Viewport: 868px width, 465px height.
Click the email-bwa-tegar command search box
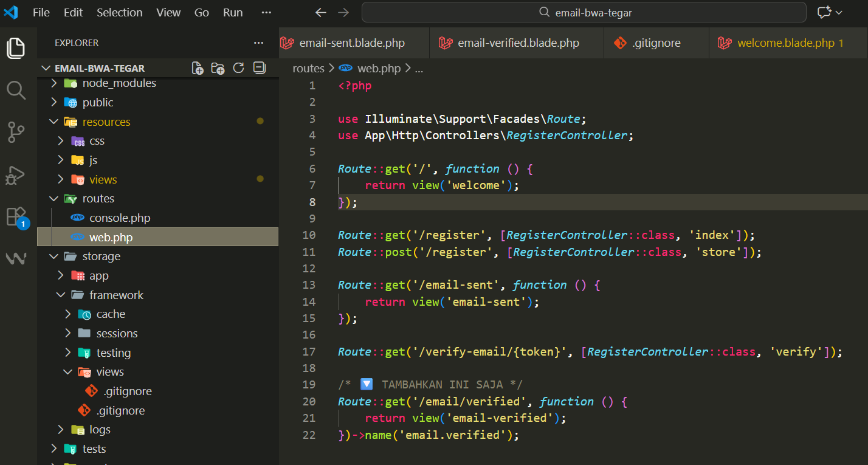[x=584, y=12]
